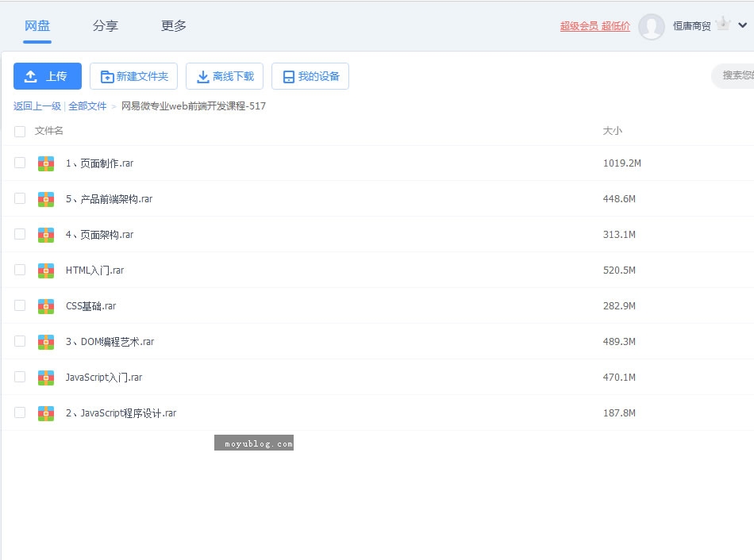
Task: Open file 5、产品前端架构.rar
Action: pyautogui.click(x=110, y=199)
